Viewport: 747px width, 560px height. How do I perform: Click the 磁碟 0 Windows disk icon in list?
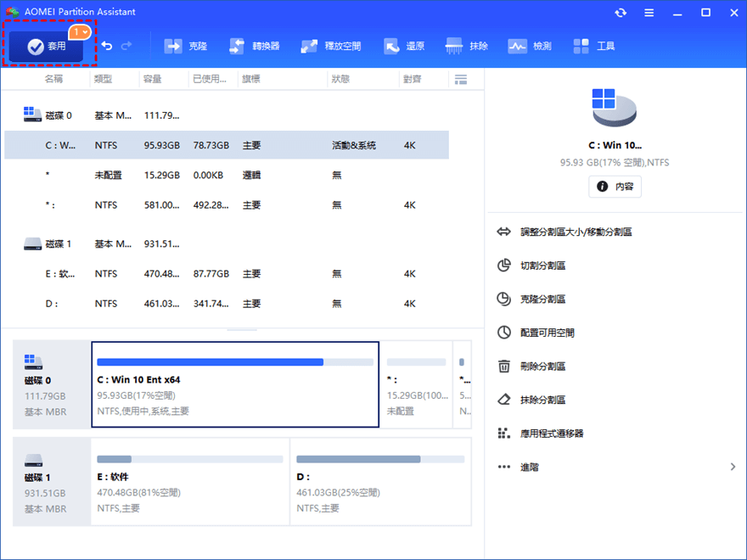pyautogui.click(x=32, y=115)
